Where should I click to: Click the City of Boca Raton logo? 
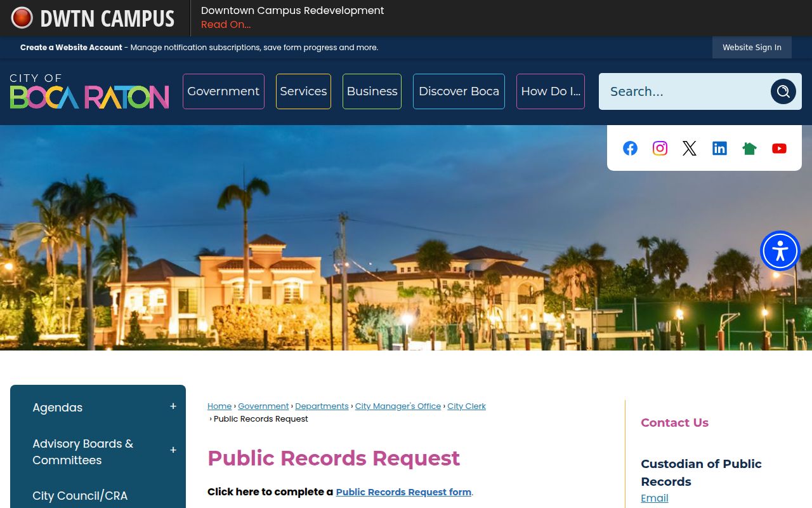pyautogui.click(x=89, y=91)
